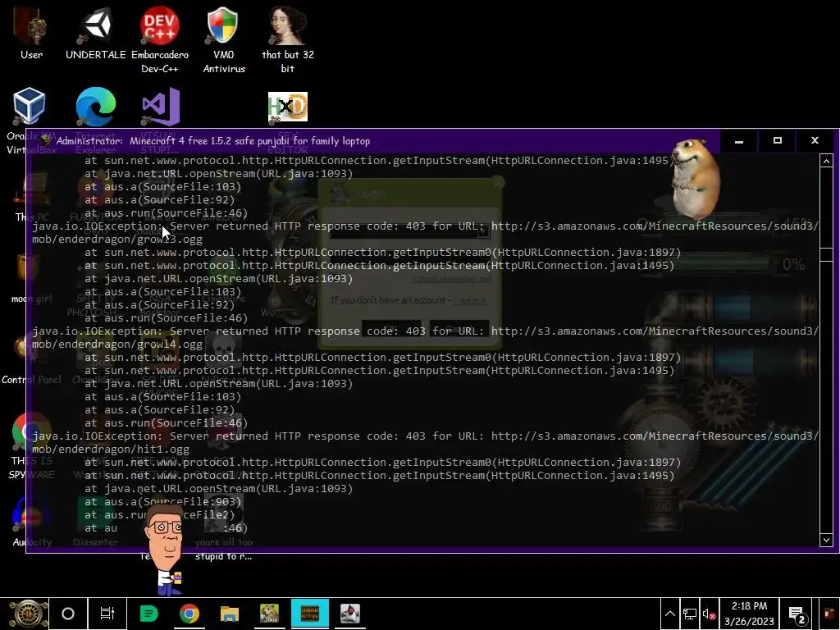Open Cortana circle on the taskbar
The image size is (840, 630).
[x=68, y=614]
